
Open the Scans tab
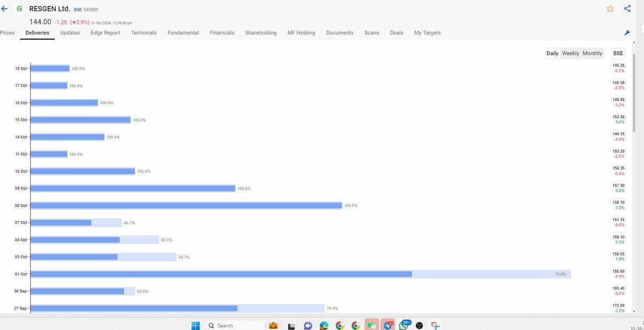point(371,33)
